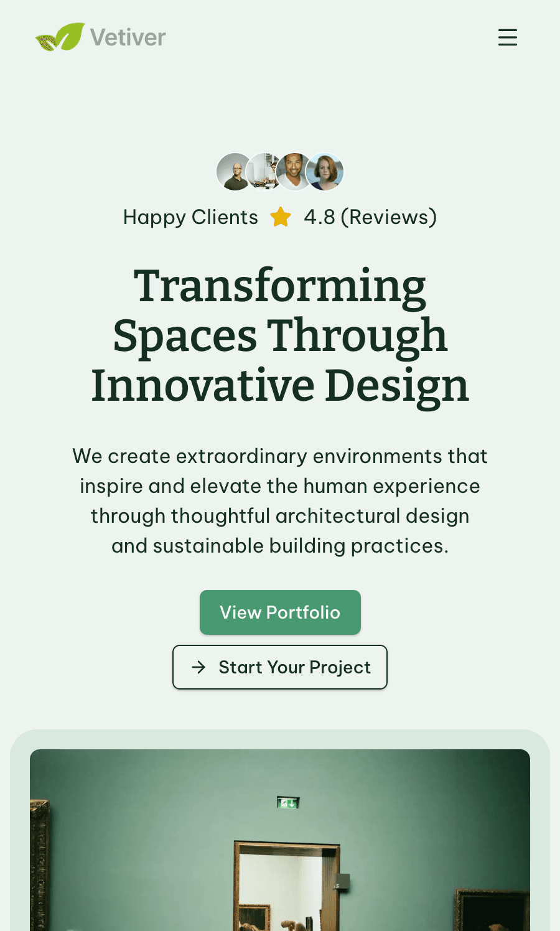Click the Happy Clients label
Screen dimensions: 560x931
(x=190, y=217)
